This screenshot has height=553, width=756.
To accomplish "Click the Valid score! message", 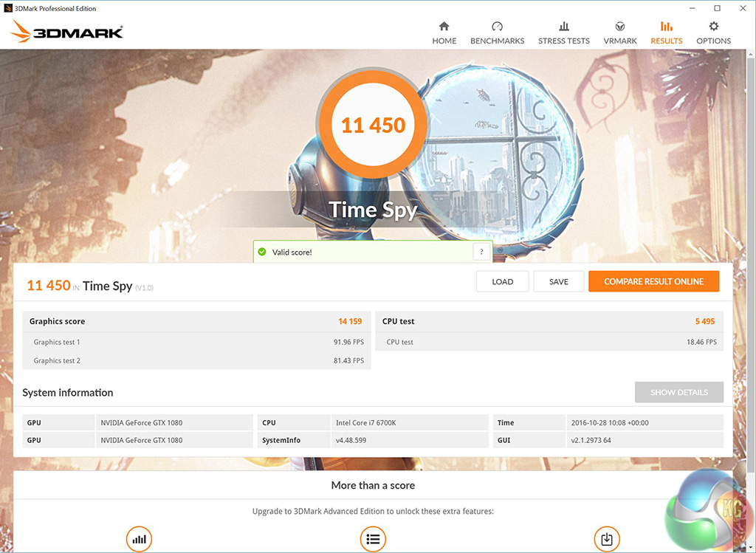I will tap(292, 253).
